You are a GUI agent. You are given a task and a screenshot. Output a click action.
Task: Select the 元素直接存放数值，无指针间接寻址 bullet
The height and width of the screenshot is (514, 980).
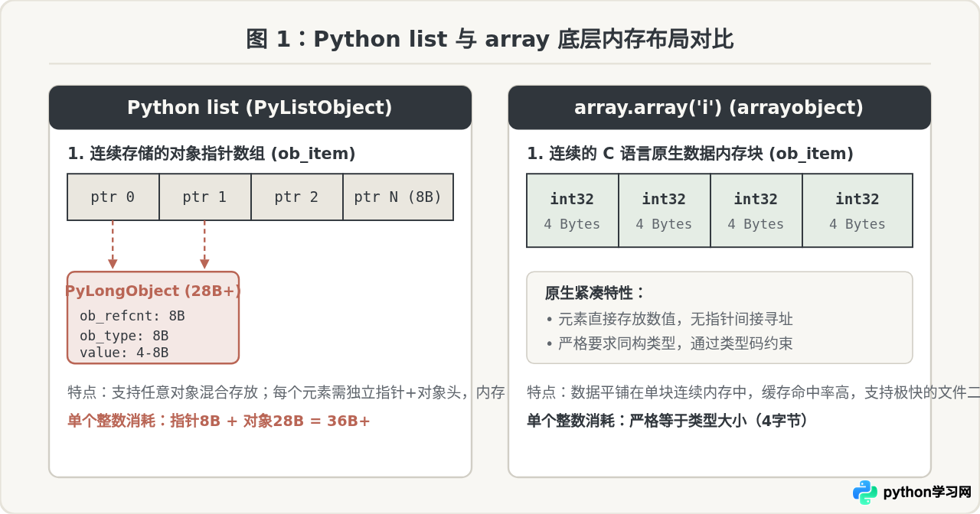(x=669, y=319)
